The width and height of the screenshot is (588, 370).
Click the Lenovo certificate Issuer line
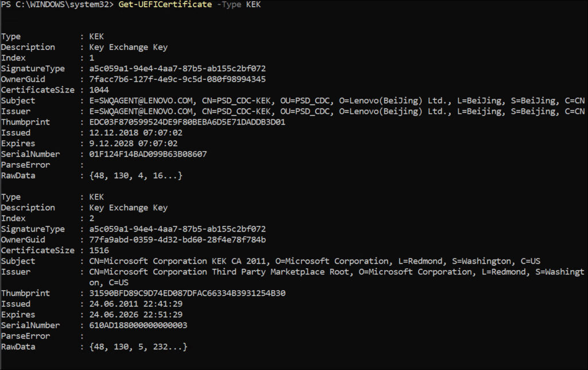(x=336, y=111)
